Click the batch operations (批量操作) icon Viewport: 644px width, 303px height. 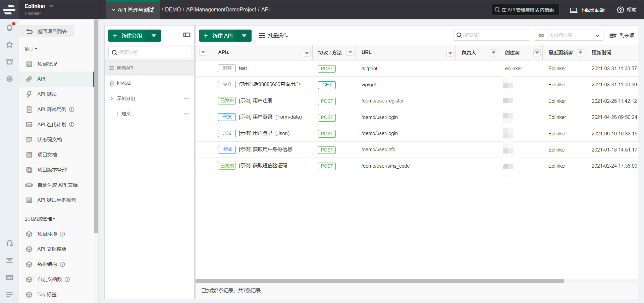pyautogui.click(x=262, y=36)
